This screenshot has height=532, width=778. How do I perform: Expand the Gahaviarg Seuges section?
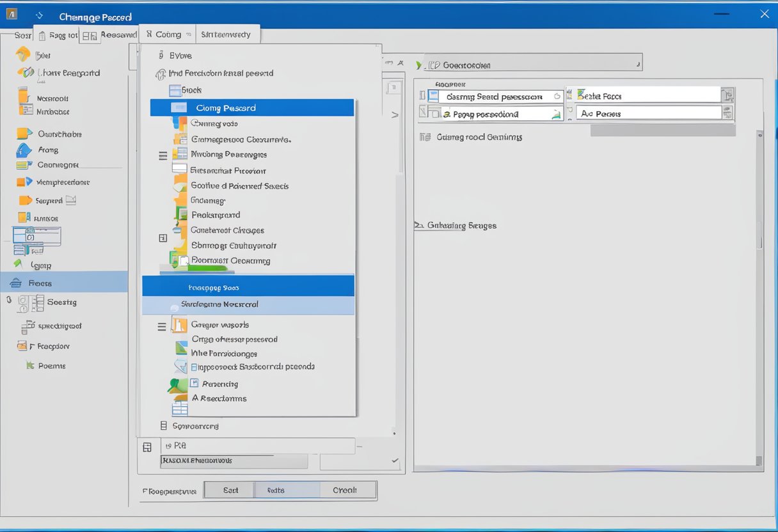pos(419,226)
